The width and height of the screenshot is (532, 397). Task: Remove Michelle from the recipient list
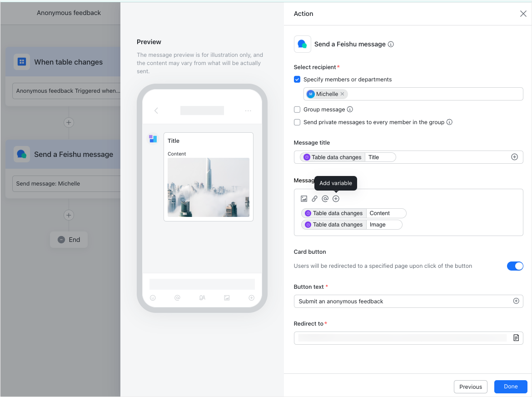[342, 94]
